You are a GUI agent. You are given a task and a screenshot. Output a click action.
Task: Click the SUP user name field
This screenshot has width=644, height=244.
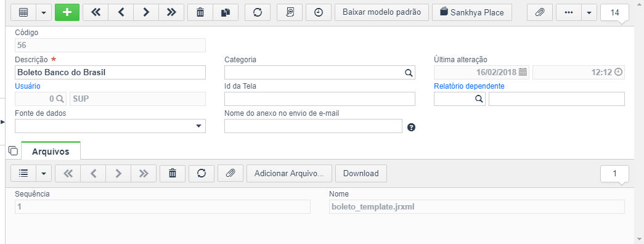[137, 99]
